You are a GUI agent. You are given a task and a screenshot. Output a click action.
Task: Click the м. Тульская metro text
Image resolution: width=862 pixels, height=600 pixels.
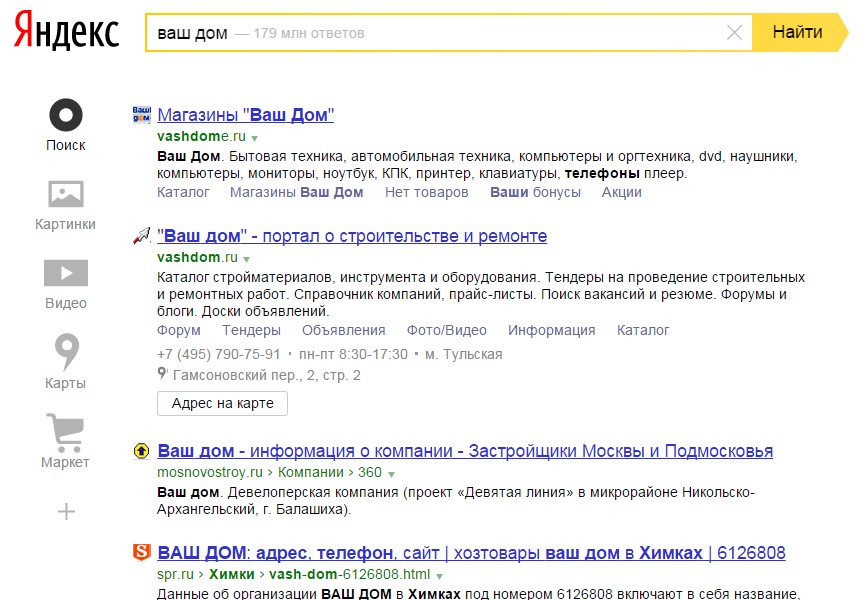click(x=463, y=354)
